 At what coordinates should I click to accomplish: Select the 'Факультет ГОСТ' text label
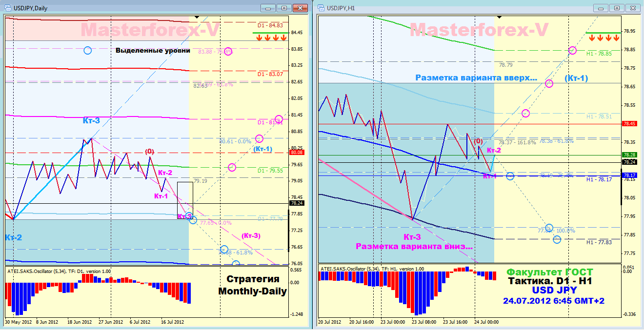click(550, 272)
